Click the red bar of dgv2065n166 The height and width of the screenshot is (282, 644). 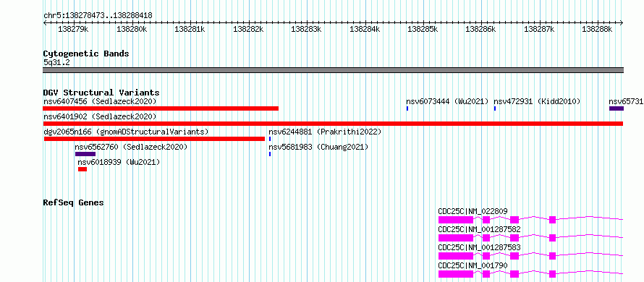[x=154, y=139]
